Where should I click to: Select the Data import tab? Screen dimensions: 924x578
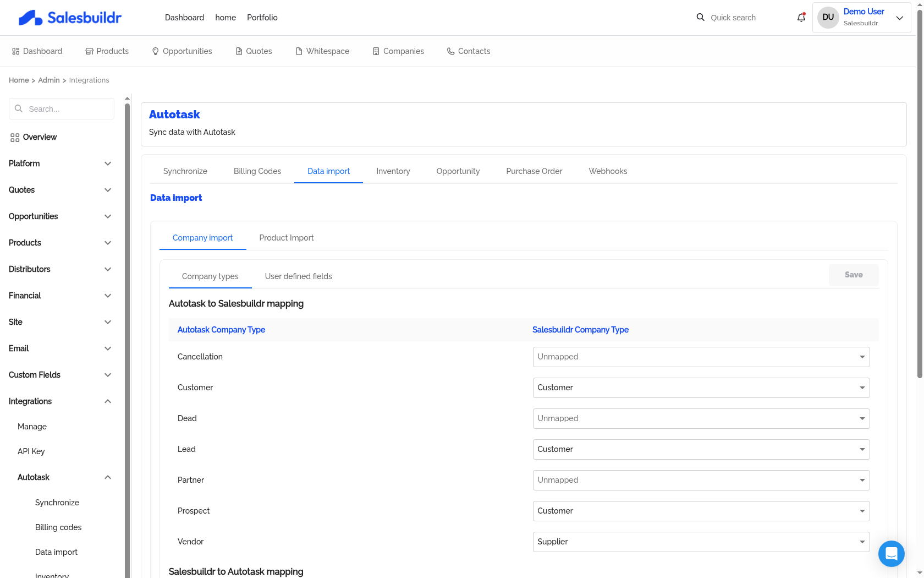pyautogui.click(x=328, y=171)
